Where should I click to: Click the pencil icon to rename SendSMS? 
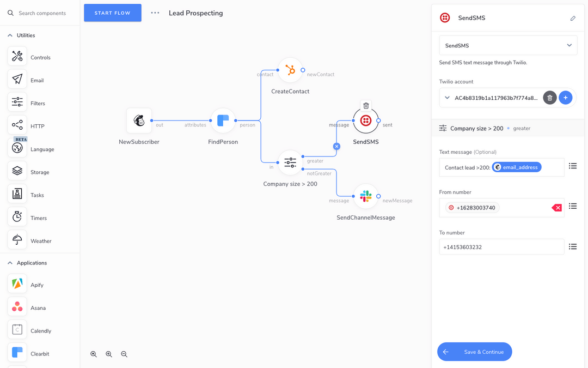(x=573, y=18)
